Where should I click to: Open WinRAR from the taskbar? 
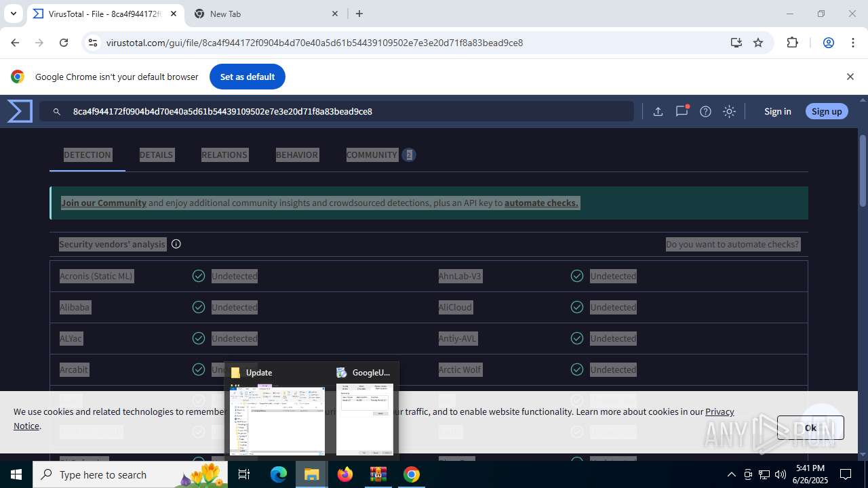click(378, 474)
